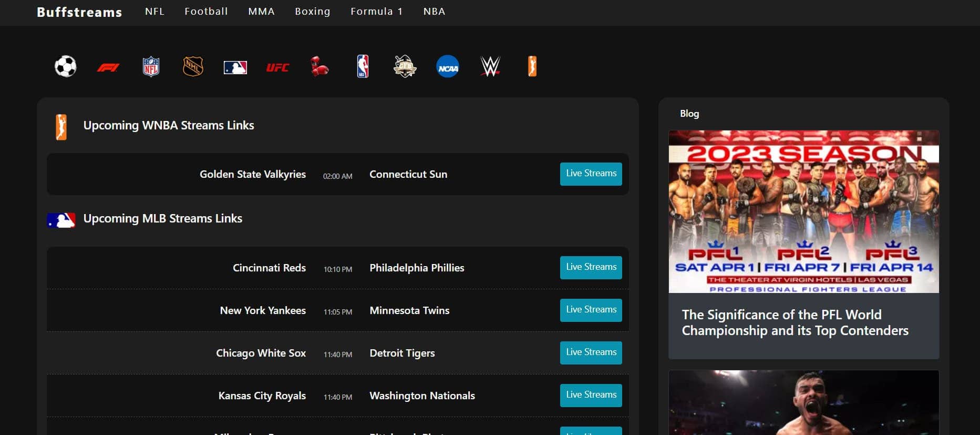
Task: Open the NBA logo icon
Action: 363,67
